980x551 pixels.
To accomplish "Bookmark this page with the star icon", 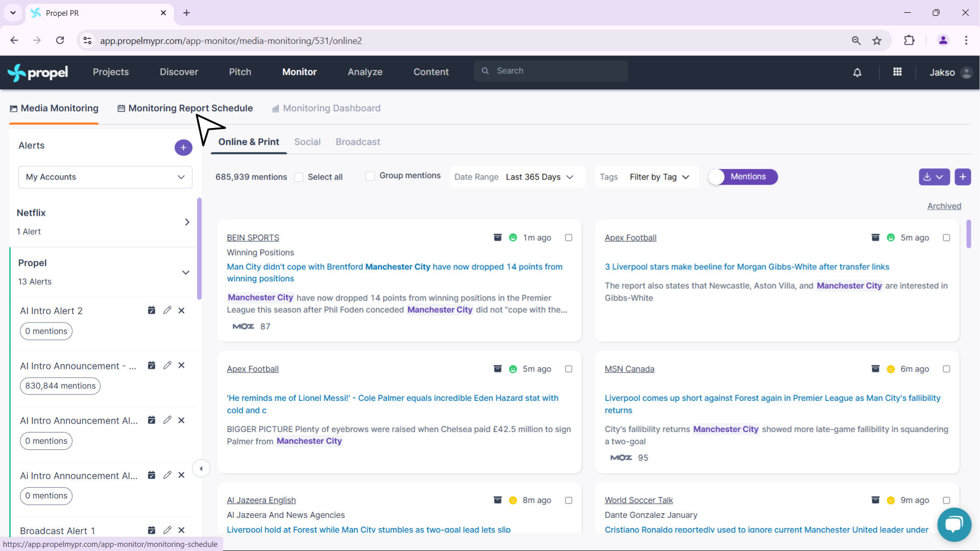I will [877, 41].
